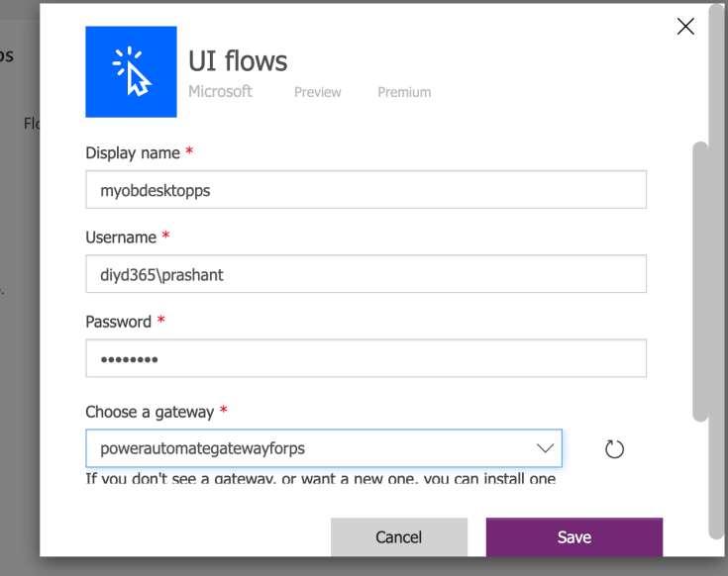Screen dimensions: 728x576
Task: Click the 'Display name' label
Action: [133, 153]
